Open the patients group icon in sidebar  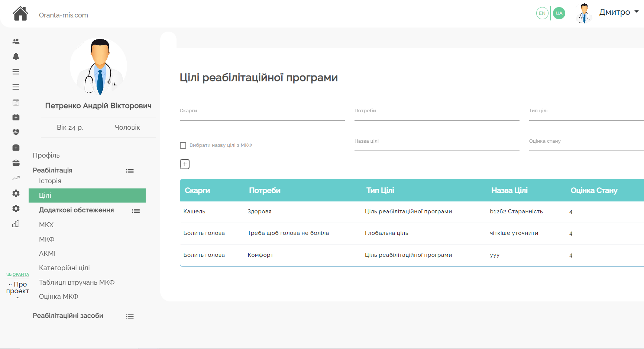coord(16,41)
